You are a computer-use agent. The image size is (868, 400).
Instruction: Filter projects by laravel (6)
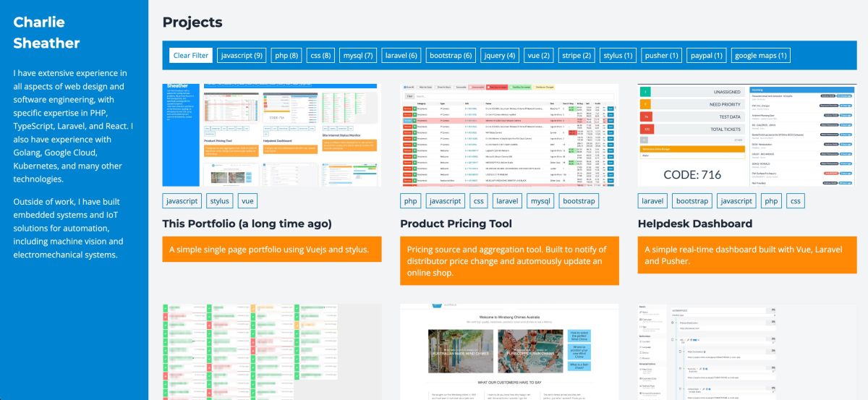(401, 56)
